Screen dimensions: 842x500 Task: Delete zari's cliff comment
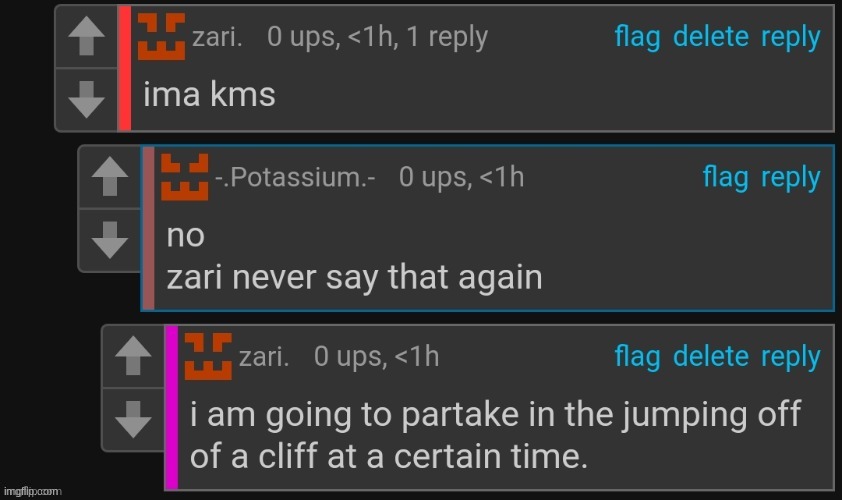[x=710, y=356]
